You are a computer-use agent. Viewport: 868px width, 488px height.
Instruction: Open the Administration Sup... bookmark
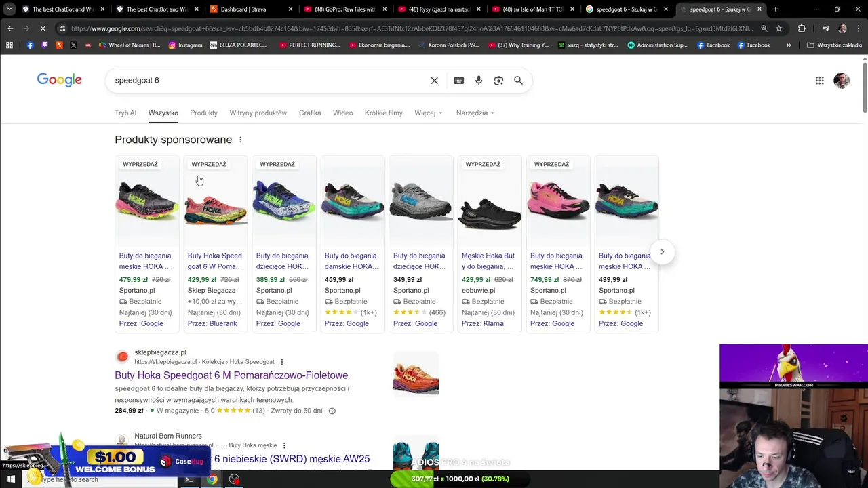point(657,45)
